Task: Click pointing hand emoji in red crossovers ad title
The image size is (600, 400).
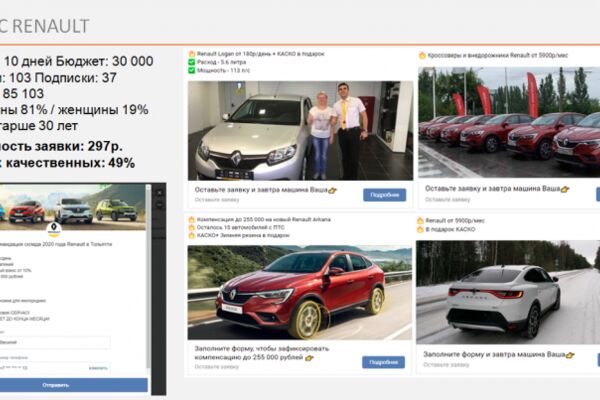Action: pos(565,189)
